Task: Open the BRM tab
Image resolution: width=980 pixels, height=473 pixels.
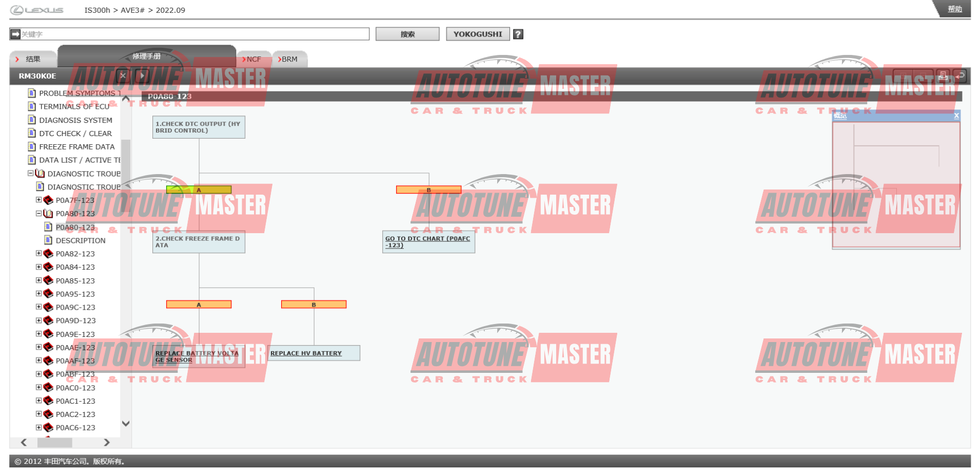Action: tap(289, 59)
